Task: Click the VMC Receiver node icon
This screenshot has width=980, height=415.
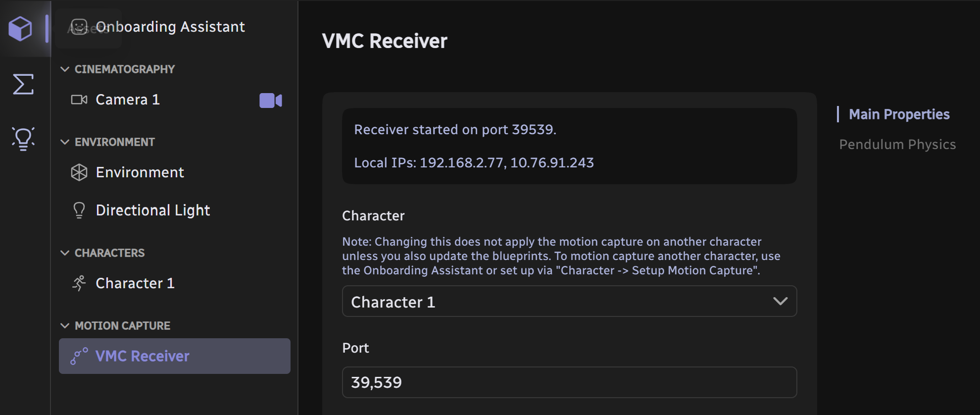Action: click(79, 356)
